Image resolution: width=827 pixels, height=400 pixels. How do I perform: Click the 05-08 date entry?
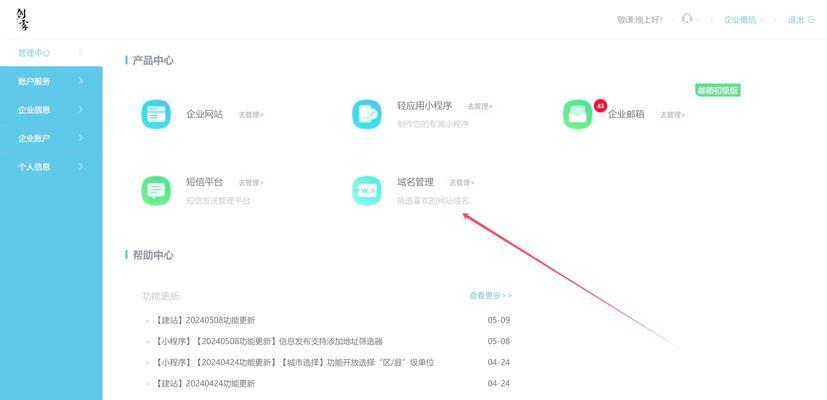pyautogui.click(x=499, y=341)
